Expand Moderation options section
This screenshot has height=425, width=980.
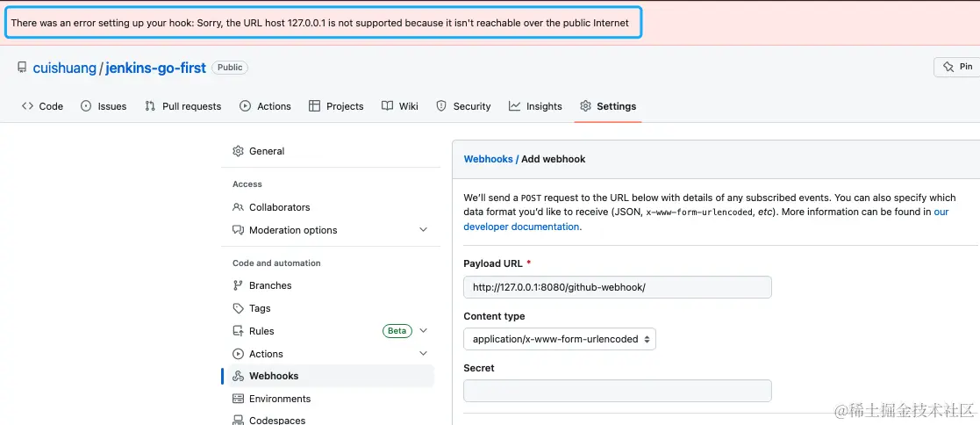pos(423,230)
